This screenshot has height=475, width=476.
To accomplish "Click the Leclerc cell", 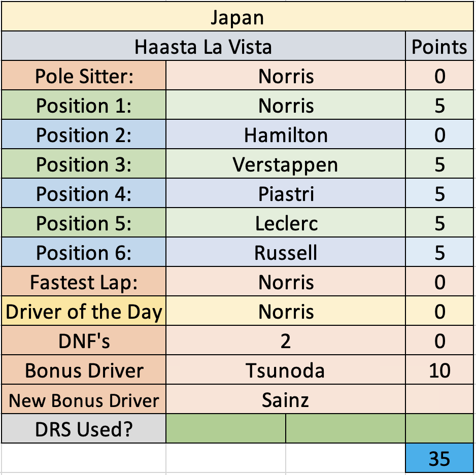I will coord(286,222).
